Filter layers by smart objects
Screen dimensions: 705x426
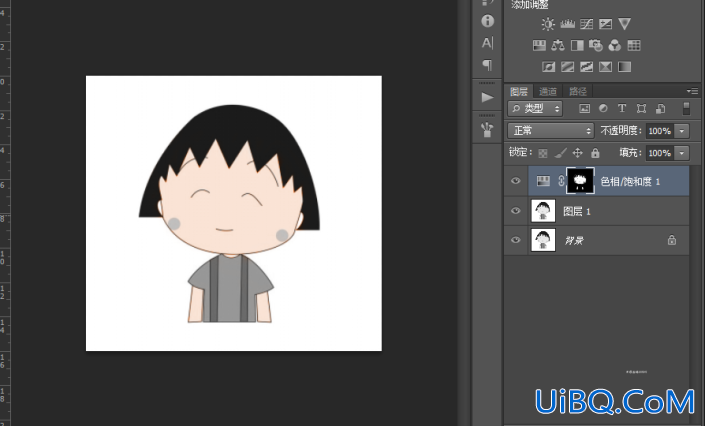[x=660, y=108]
